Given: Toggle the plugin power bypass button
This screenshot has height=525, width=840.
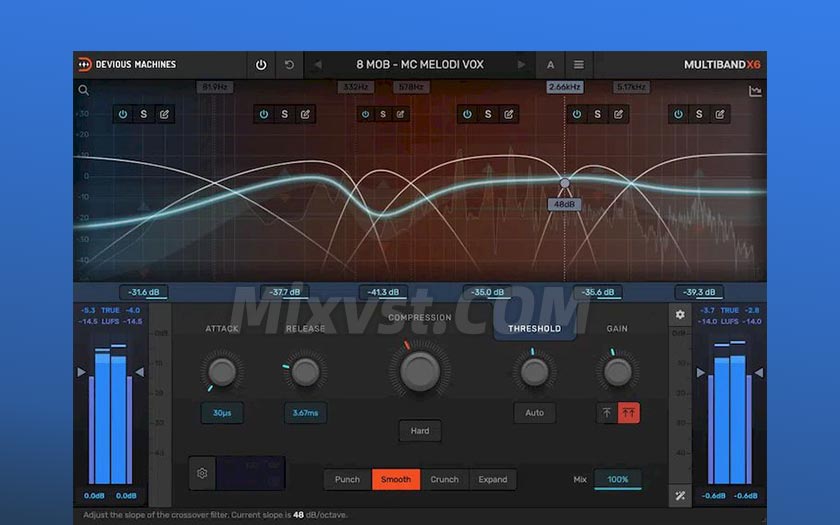Looking at the screenshot, I should [261, 65].
